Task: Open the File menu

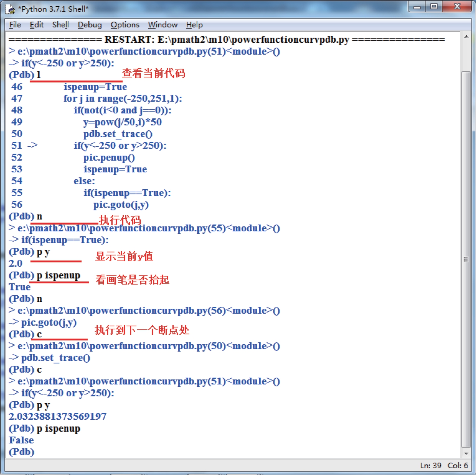Action: coord(15,25)
